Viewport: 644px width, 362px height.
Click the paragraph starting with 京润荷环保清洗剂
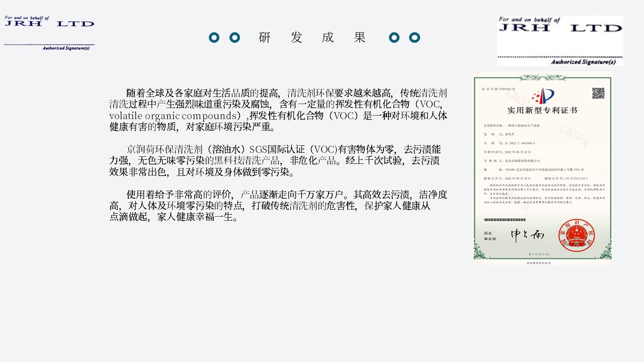[275, 160]
